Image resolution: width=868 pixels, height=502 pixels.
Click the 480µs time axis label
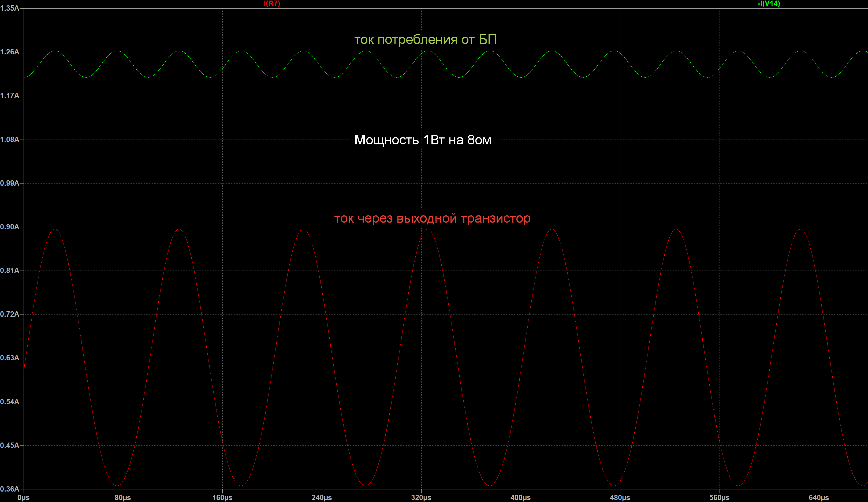pyautogui.click(x=620, y=497)
